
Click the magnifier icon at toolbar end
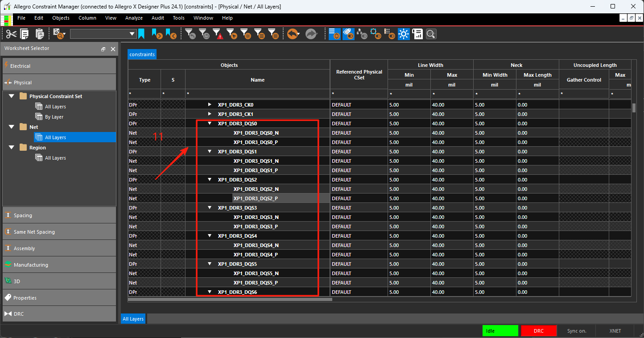(x=431, y=34)
